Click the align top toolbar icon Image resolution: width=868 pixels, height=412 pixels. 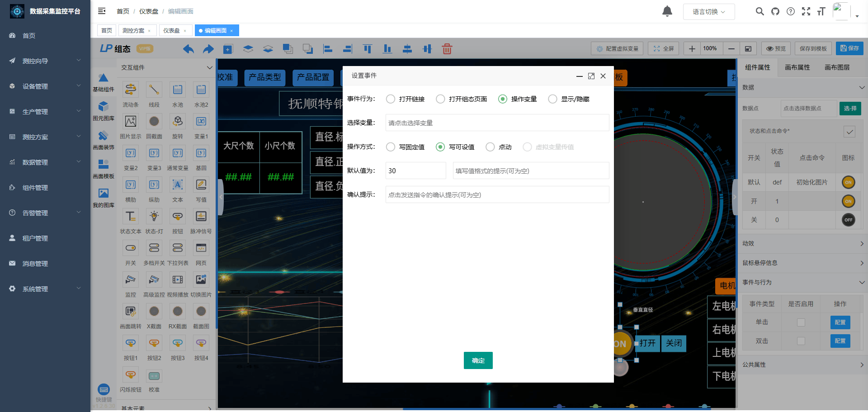[367, 49]
